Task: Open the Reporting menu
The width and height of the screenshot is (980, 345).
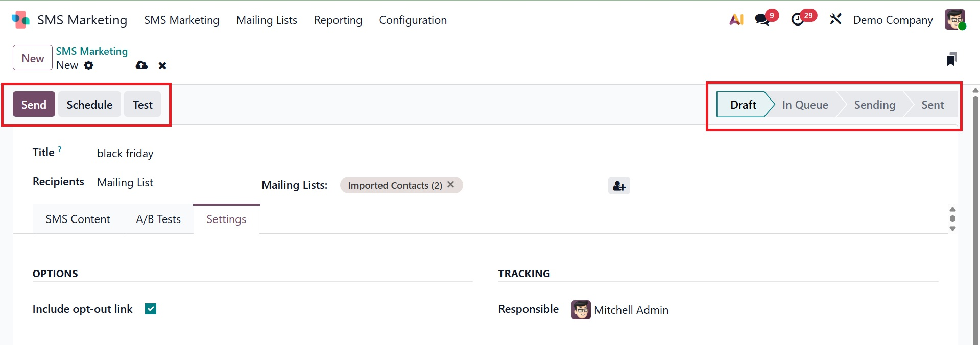Action: 338,20
